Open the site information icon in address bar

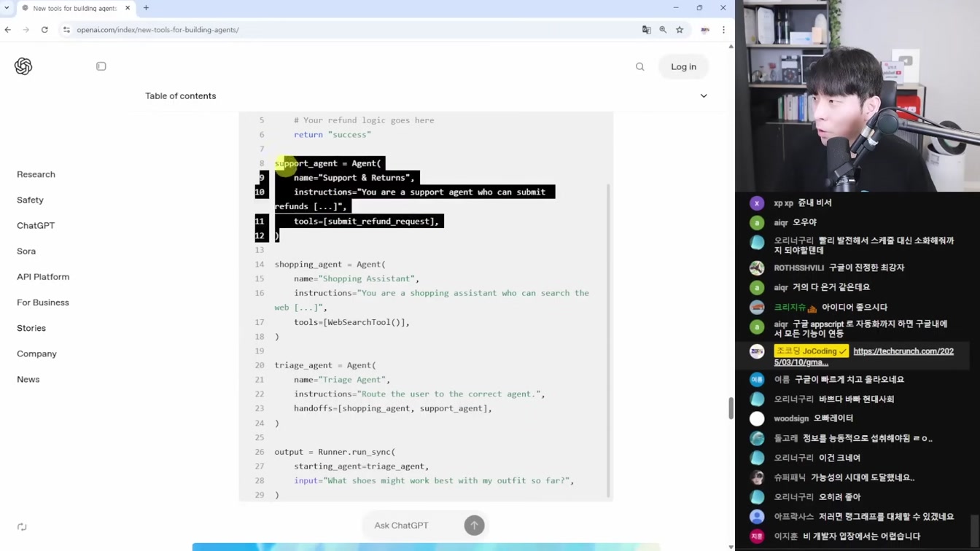66,30
